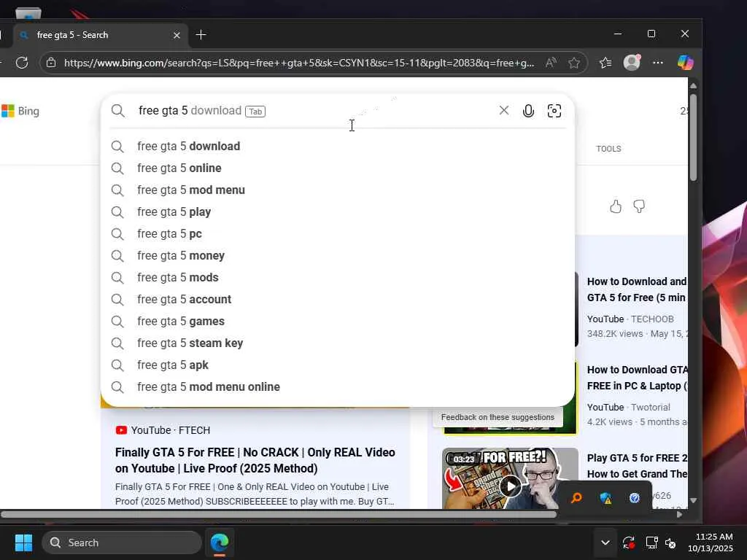Click the Windows taskbar Search box
Viewport: 747px width, 560px height.
[x=122, y=542]
